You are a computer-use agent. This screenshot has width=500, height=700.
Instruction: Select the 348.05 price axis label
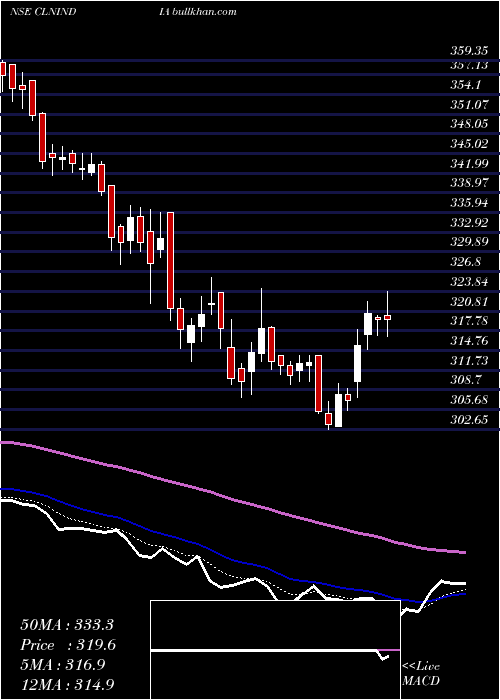[468, 124]
